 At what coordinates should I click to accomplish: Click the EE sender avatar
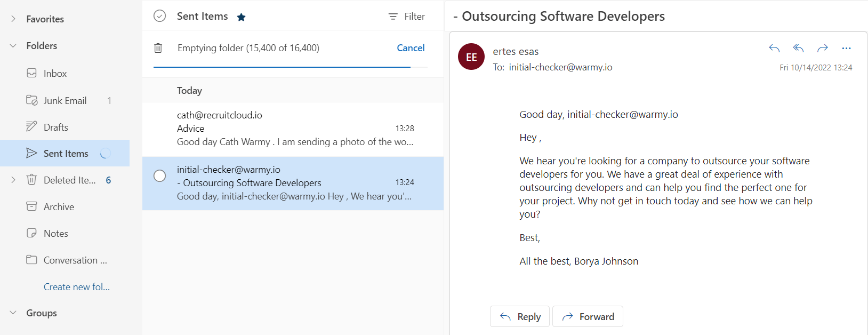pos(471,57)
